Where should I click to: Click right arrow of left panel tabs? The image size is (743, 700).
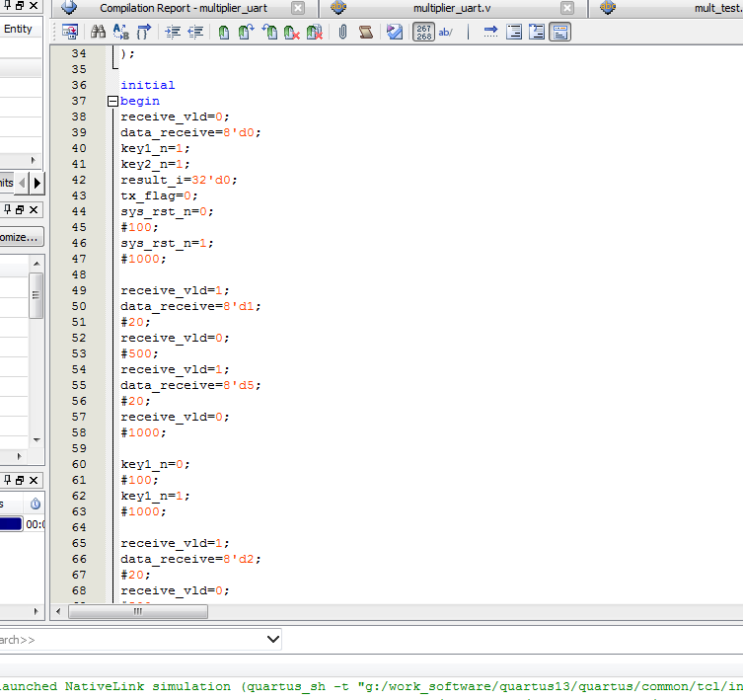[x=37, y=183]
